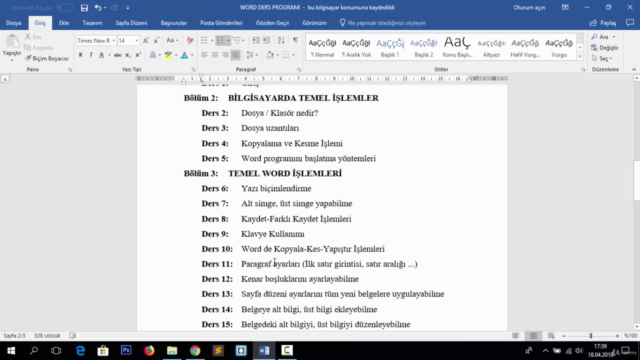Open the borders dropdown arrow
Image resolution: width=640 pixels, height=360 pixels.
[293, 55]
